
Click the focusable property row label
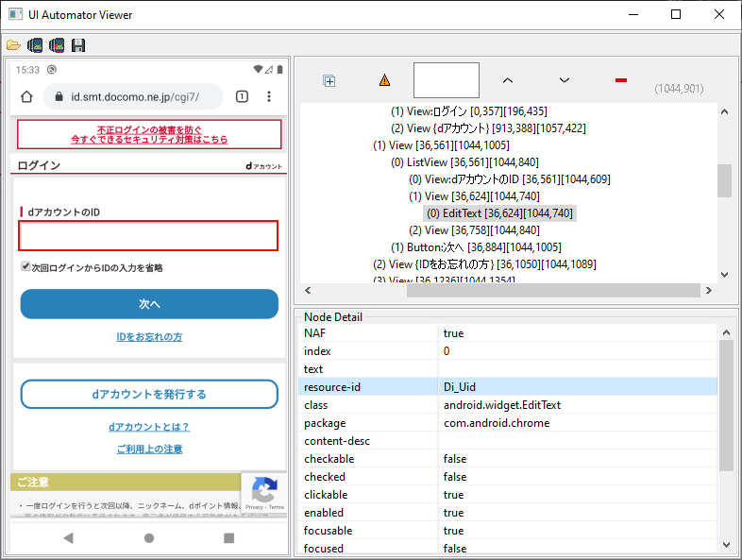(328, 531)
